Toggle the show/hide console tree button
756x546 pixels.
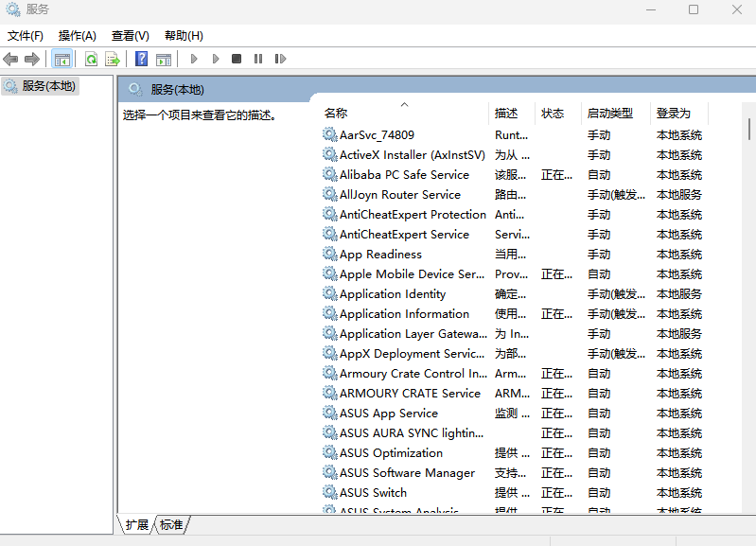[62, 59]
